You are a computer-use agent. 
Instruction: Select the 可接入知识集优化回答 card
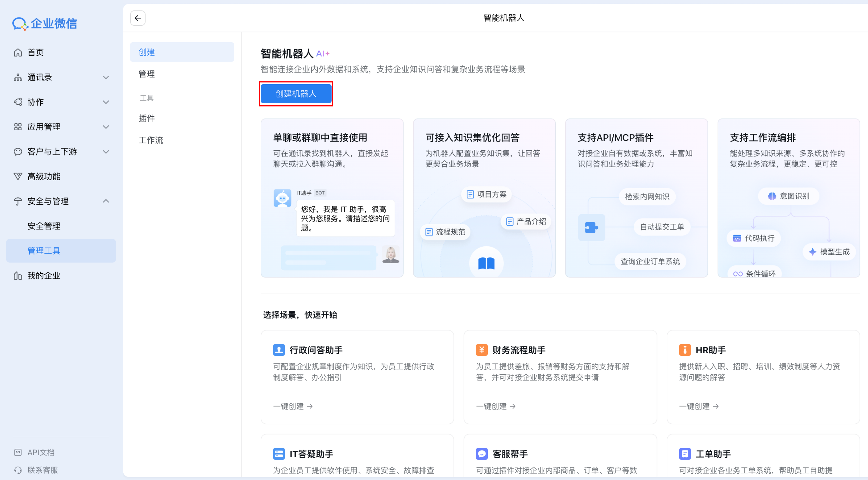[484, 198]
